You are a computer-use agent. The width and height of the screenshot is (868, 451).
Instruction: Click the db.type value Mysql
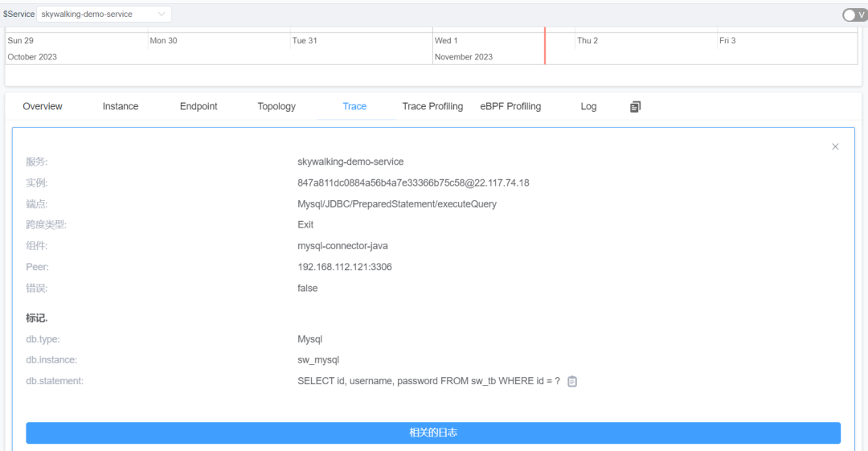(309, 339)
